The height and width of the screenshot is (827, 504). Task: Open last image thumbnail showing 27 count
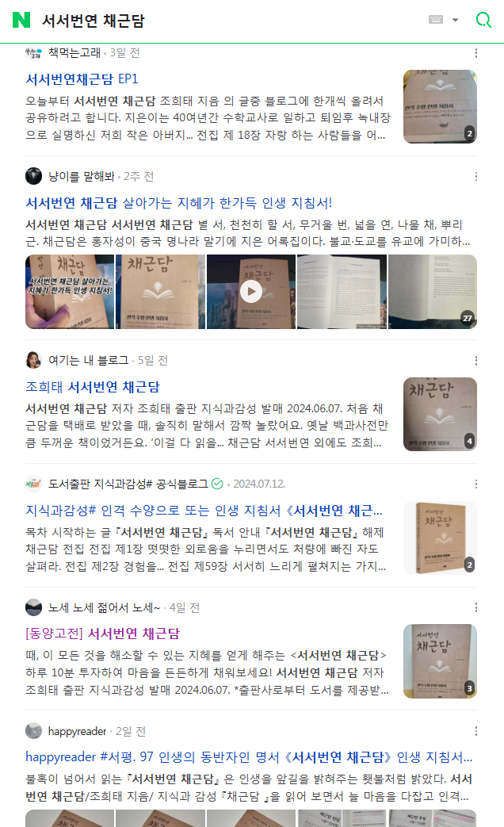[x=433, y=292]
